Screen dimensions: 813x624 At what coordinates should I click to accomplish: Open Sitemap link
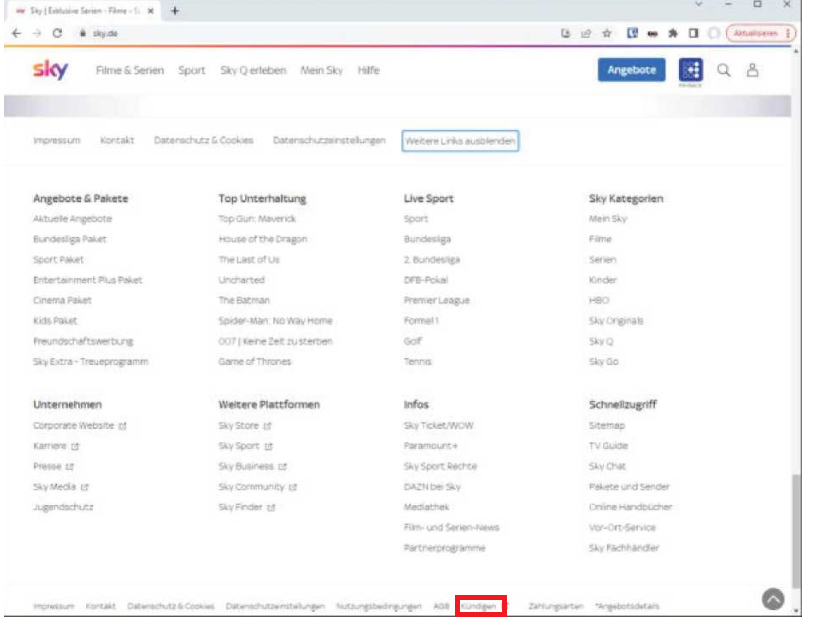click(x=607, y=425)
